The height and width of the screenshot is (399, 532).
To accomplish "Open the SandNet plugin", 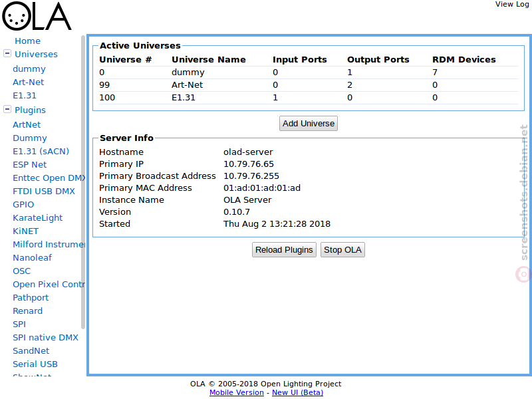I will click(31, 351).
